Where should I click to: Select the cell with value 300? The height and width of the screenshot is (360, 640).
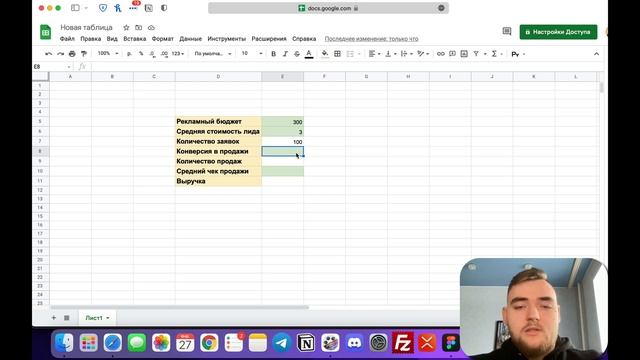tap(282, 122)
